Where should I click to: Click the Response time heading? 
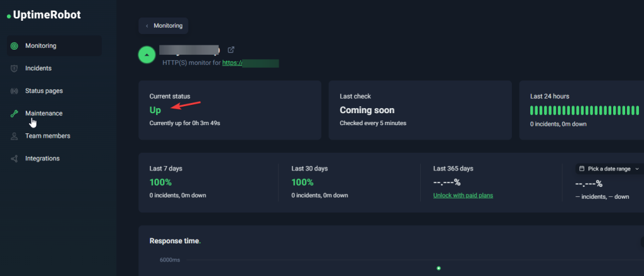[175, 241]
